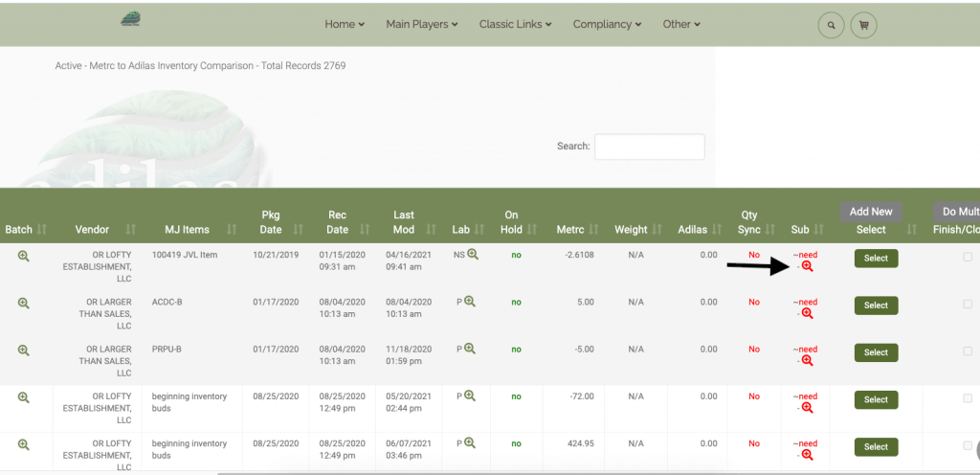Check the finish box for ACDC-B row
This screenshot has width=980, height=475.
968,304
